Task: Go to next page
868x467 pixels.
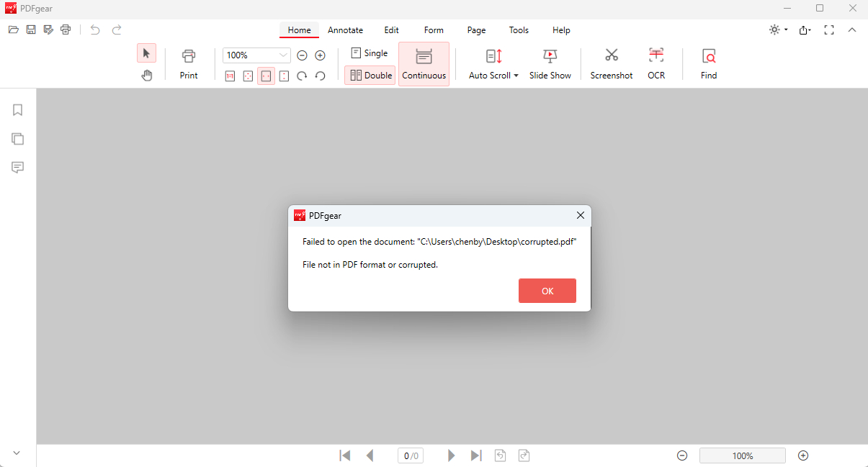Action: pyautogui.click(x=451, y=455)
